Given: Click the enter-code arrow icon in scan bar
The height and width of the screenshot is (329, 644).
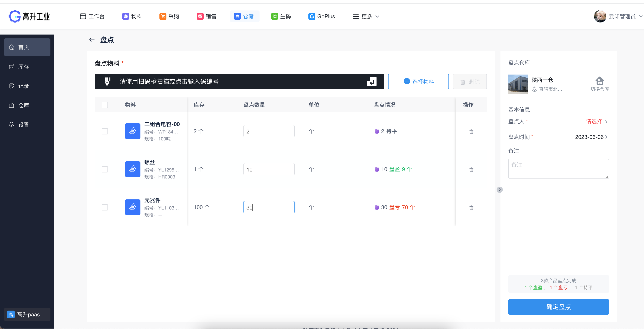Looking at the screenshot, I should pos(372,81).
